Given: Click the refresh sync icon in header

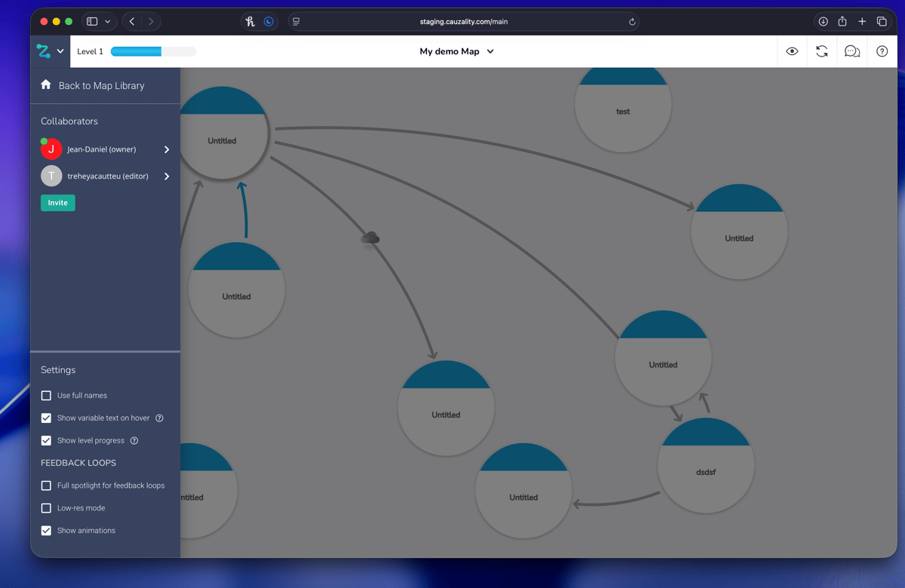Looking at the screenshot, I should 822,51.
